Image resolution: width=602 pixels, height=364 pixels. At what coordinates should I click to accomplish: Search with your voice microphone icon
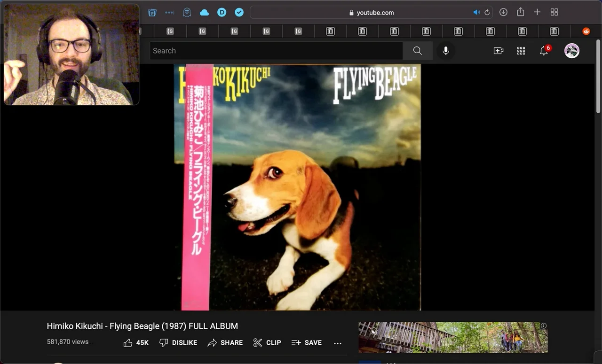coord(446,51)
